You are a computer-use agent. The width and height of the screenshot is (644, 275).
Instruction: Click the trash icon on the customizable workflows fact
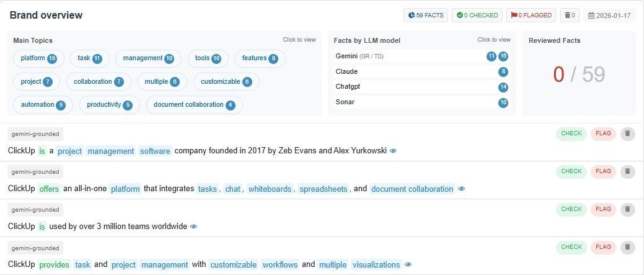tap(627, 247)
